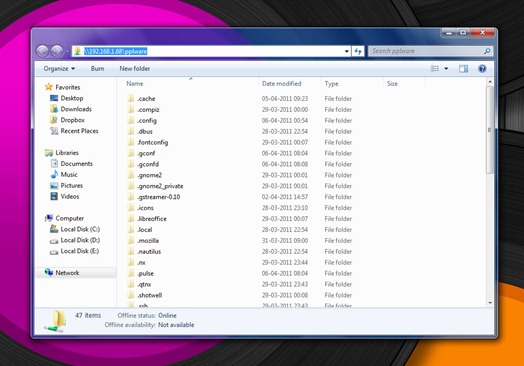Select the .fontconfig folder icon
The image size is (524, 366).
(x=131, y=142)
